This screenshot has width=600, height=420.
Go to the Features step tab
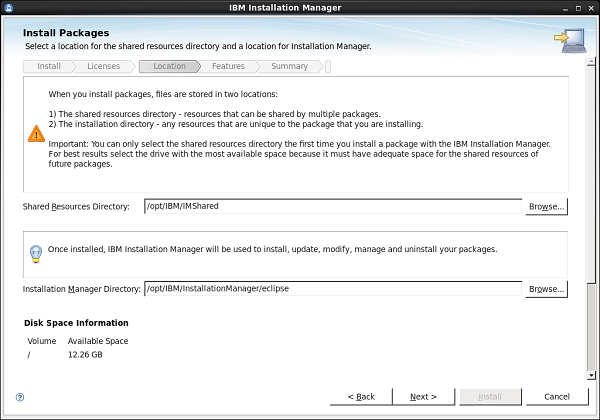click(228, 66)
